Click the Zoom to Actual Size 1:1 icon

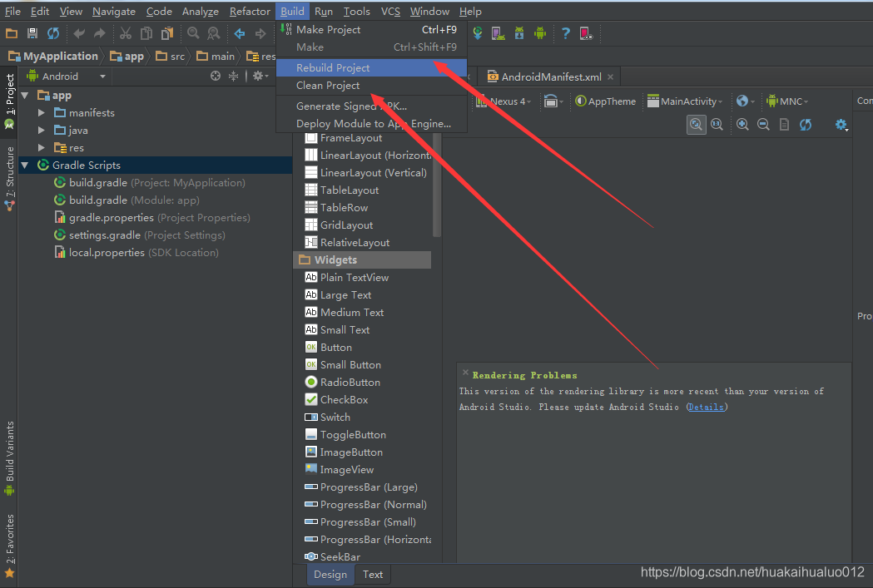(717, 124)
